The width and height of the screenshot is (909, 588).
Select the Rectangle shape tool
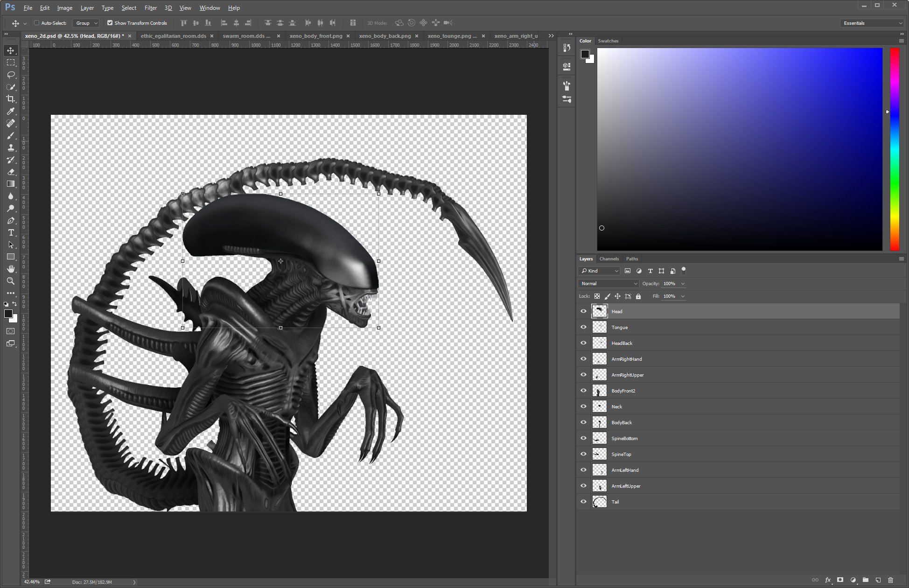pos(11,257)
